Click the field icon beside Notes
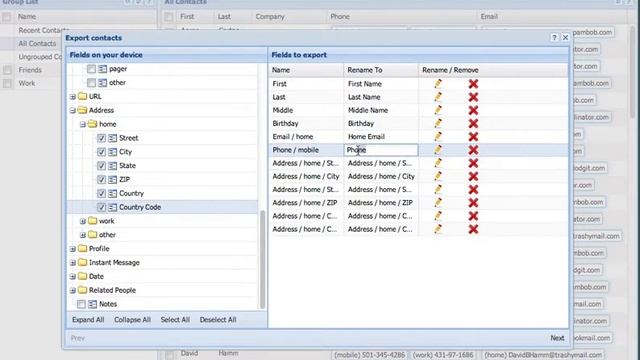 92,304
